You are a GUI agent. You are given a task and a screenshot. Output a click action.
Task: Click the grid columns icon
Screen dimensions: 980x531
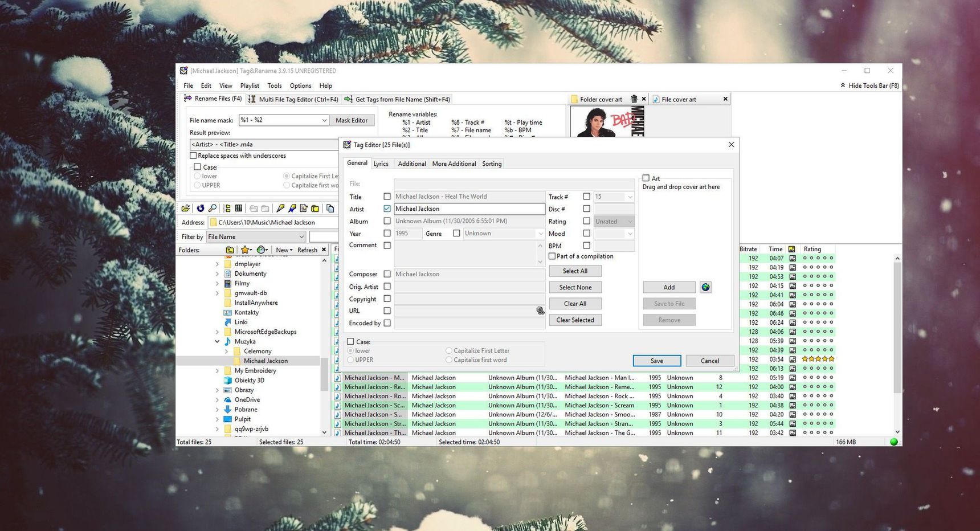pos(239,209)
